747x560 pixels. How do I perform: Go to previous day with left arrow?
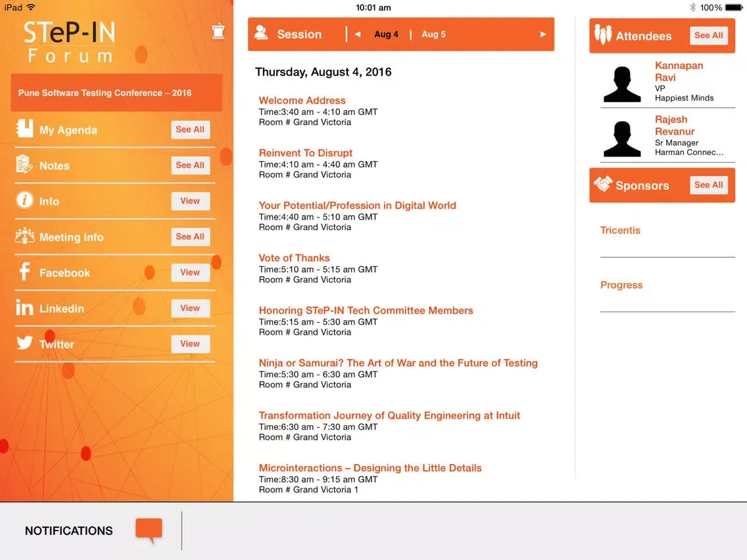[x=358, y=34]
